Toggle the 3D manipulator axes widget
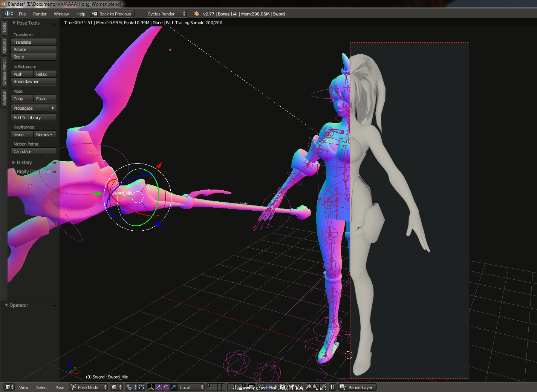The height and width of the screenshot is (392, 537). point(151,387)
